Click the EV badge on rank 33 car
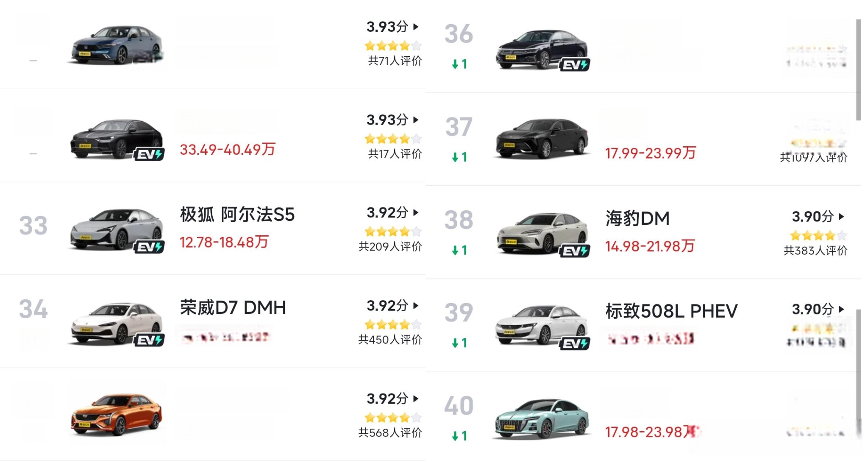868x463 pixels. pos(149,247)
